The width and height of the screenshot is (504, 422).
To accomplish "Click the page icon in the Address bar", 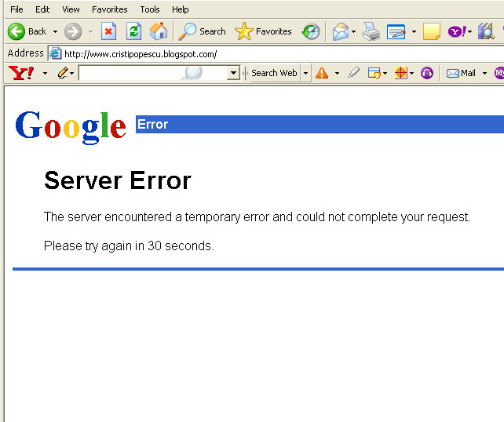I will tap(55, 53).
